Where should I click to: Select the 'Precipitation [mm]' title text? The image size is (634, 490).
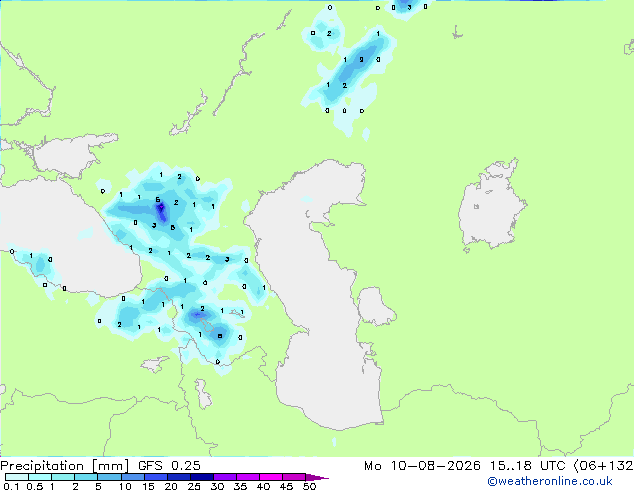pyautogui.click(x=64, y=466)
